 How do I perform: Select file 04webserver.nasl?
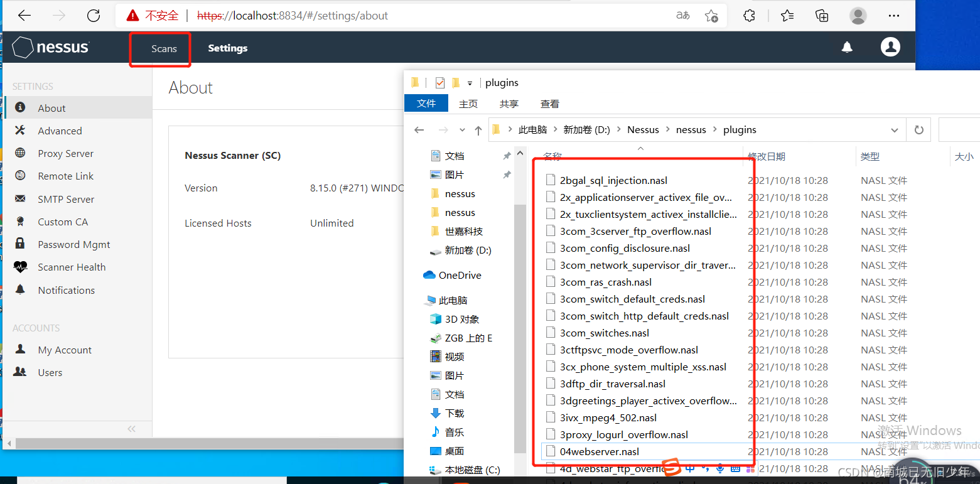[x=600, y=451]
